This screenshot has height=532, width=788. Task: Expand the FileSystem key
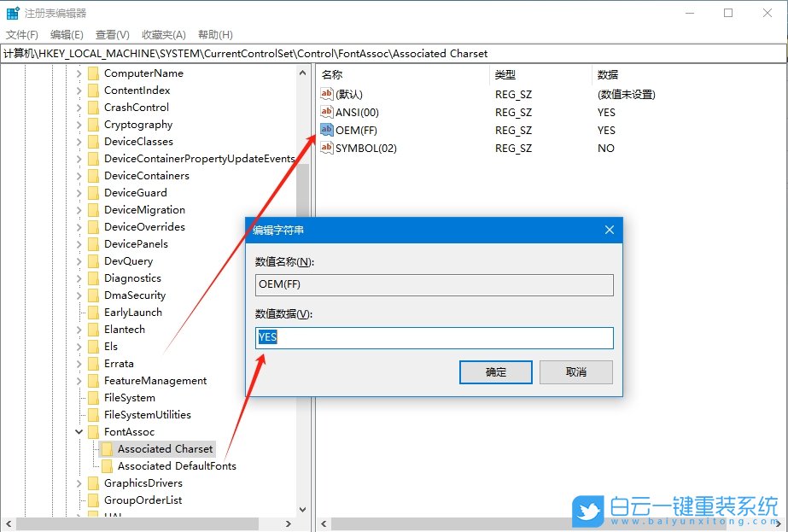(x=79, y=397)
